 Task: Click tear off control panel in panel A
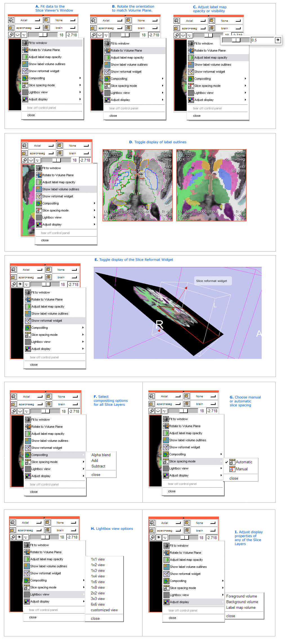click(41, 108)
